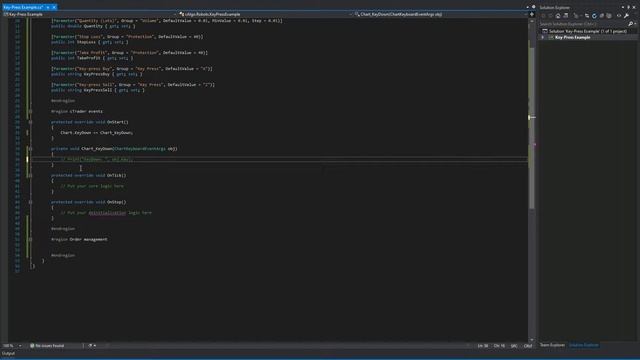Click the SPC spaces indicator
The image size is (640, 360).
(514, 346)
